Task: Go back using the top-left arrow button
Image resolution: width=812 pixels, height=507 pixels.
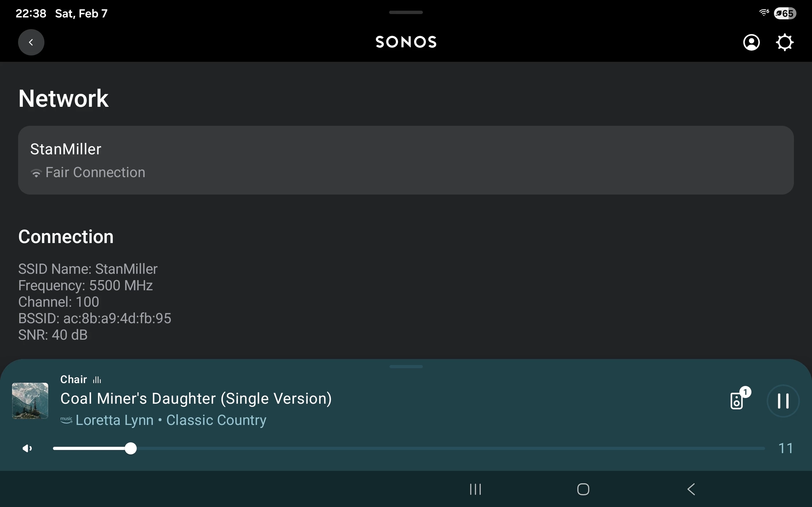Action: (x=31, y=42)
